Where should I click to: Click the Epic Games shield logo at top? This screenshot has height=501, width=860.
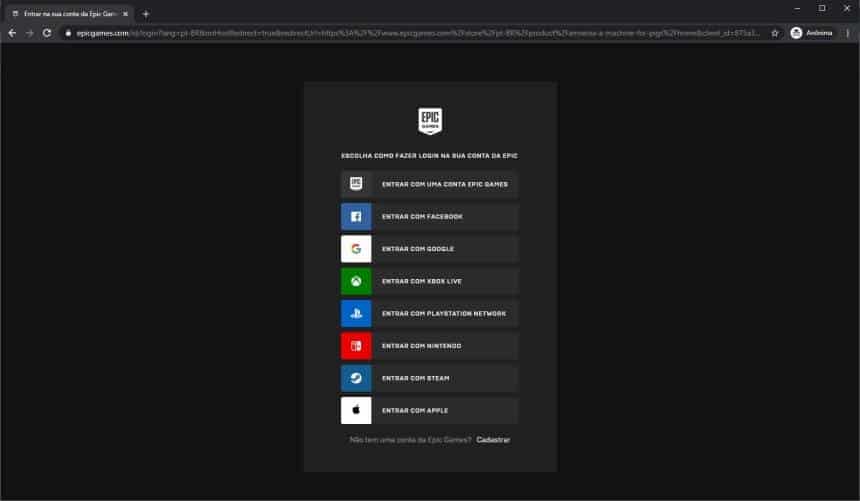tap(430, 121)
